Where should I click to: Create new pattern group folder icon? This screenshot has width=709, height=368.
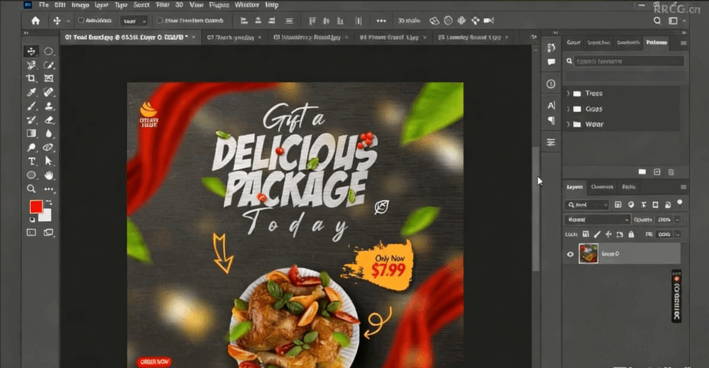click(642, 172)
